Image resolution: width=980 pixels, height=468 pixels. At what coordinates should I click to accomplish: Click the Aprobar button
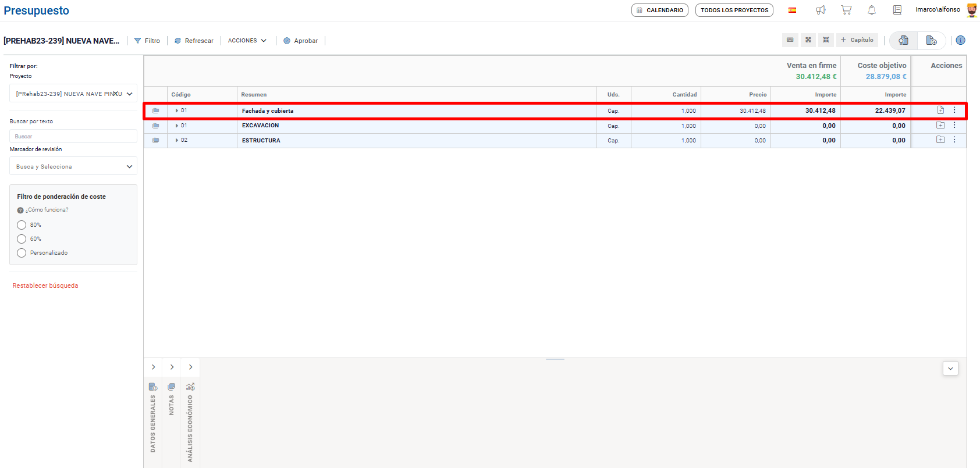tap(300, 41)
